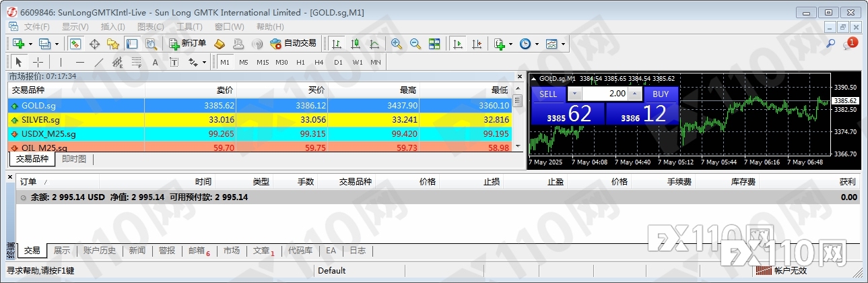Open the MetaEditor yellow book icon
Viewport: 868px width, 283px height.
220,44
